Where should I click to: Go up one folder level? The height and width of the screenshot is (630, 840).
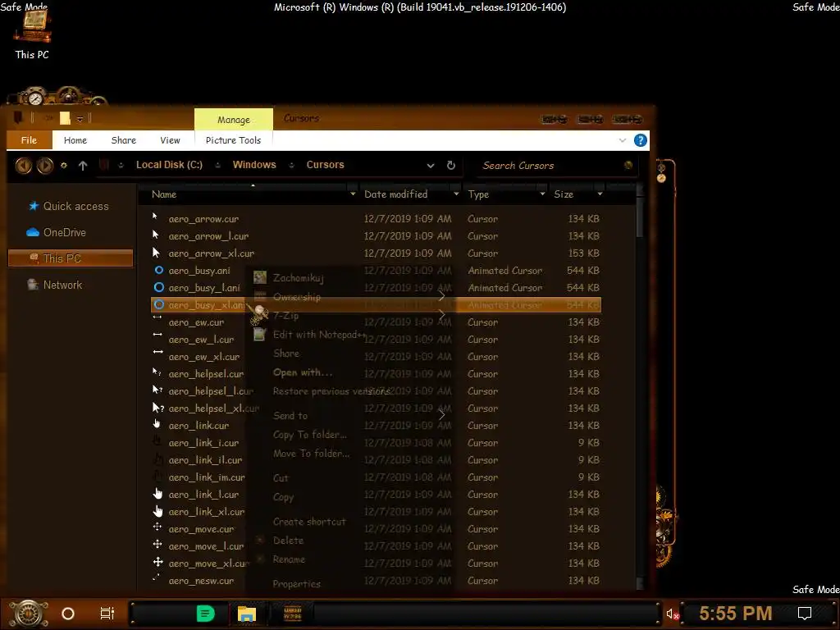pos(83,166)
